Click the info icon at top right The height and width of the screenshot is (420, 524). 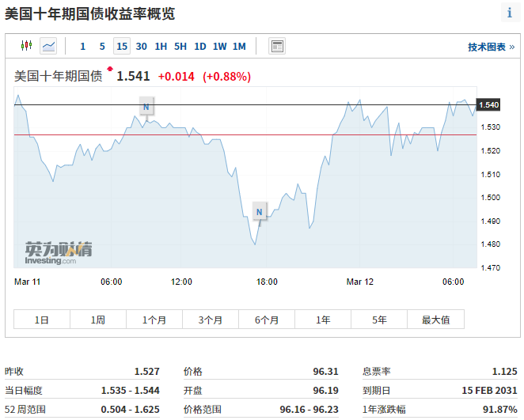pyautogui.click(x=509, y=13)
